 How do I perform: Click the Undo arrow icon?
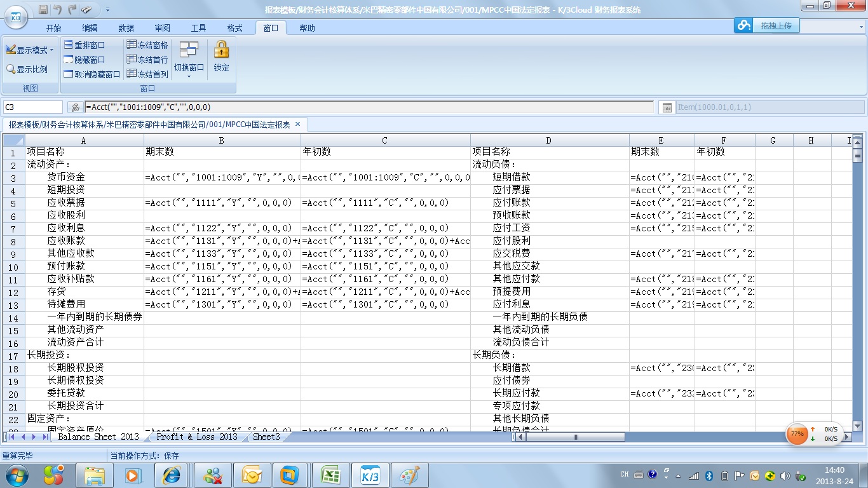[58, 10]
